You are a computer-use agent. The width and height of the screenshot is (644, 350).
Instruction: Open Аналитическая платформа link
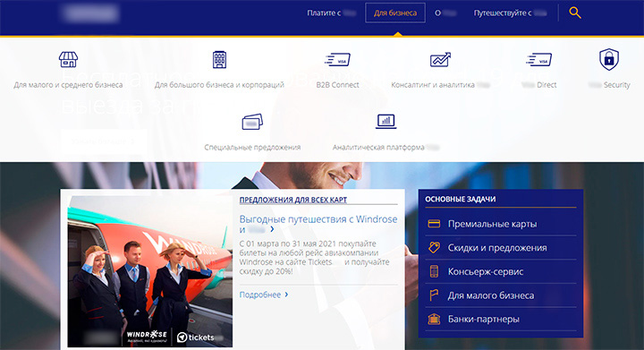tap(386, 147)
